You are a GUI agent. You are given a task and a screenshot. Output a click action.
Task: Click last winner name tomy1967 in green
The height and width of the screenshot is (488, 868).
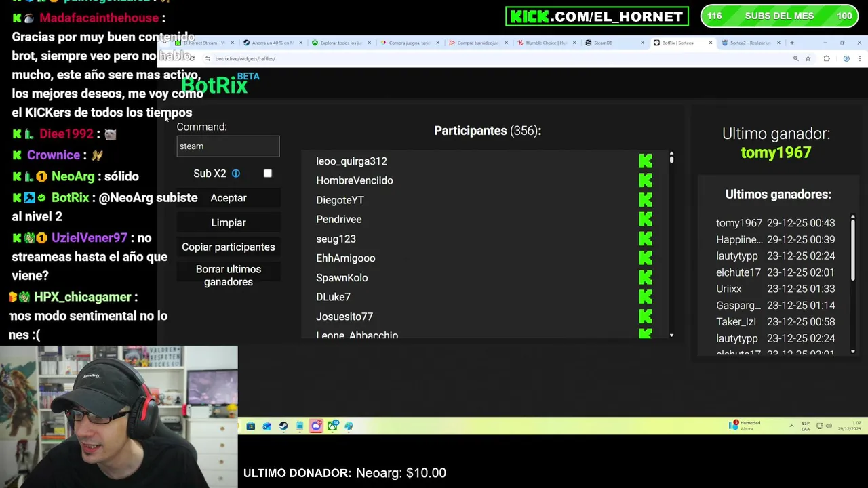tap(776, 152)
